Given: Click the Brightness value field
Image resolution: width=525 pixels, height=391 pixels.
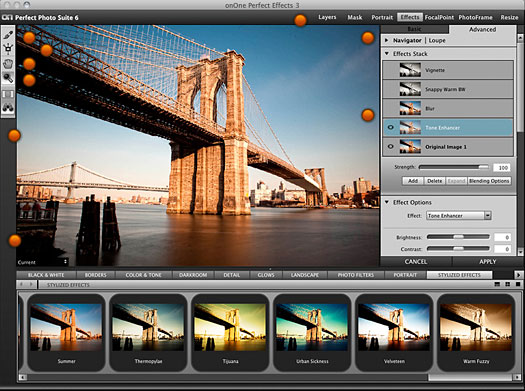Looking at the screenshot, I should pyautogui.click(x=503, y=237).
